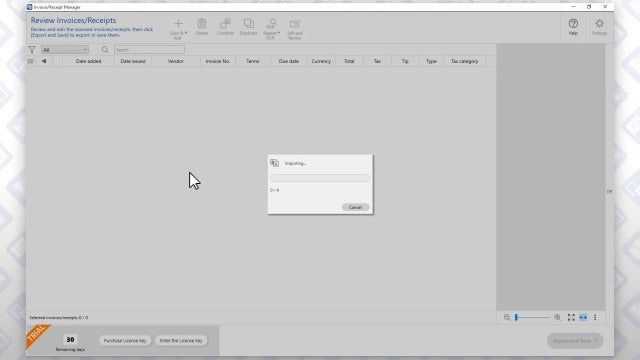Click Enter the License Key button
The height and width of the screenshot is (360, 640).
(x=181, y=340)
